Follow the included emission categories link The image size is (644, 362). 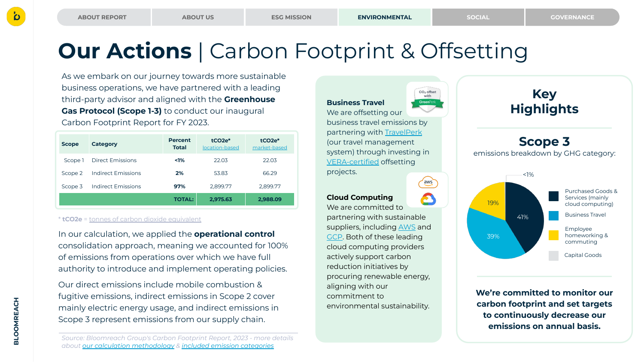point(228,346)
